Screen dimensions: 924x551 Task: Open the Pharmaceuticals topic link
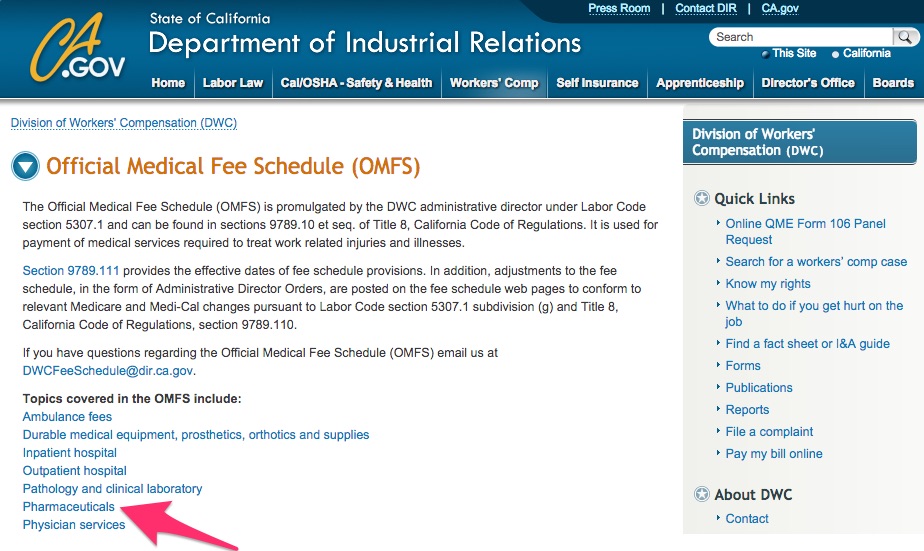click(68, 507)
